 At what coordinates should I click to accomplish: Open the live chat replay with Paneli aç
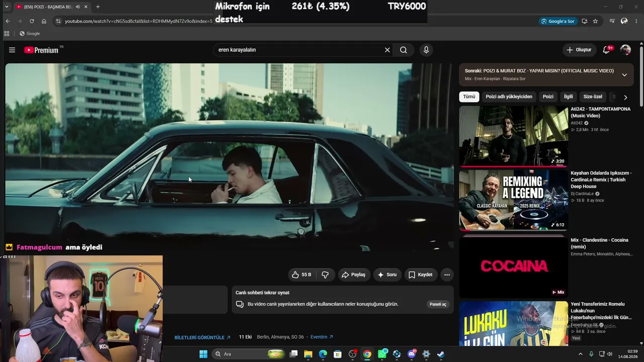(x=438, y=304)
